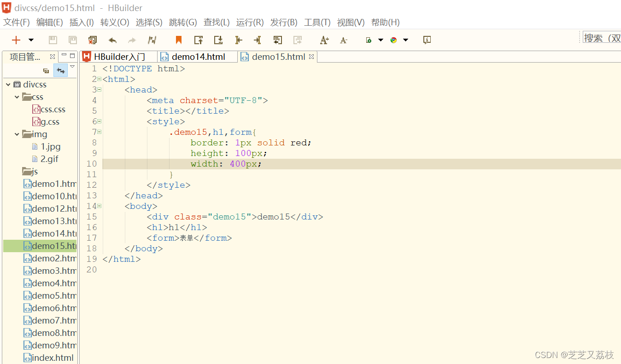Screen dimensions: 621x364
Task: Open the project panel view menu triangle
Action: point(72,67)
